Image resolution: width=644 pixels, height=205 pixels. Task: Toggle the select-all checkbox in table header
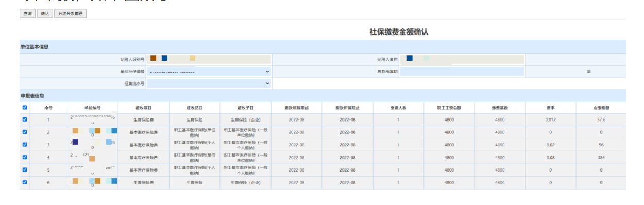(25, 108)
